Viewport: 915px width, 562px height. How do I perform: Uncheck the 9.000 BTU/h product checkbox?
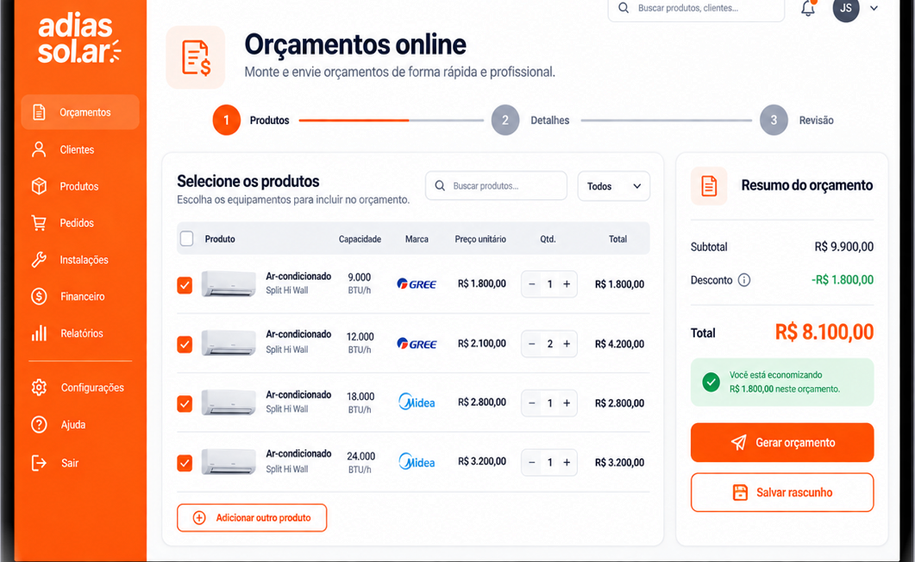pos(184,285)
